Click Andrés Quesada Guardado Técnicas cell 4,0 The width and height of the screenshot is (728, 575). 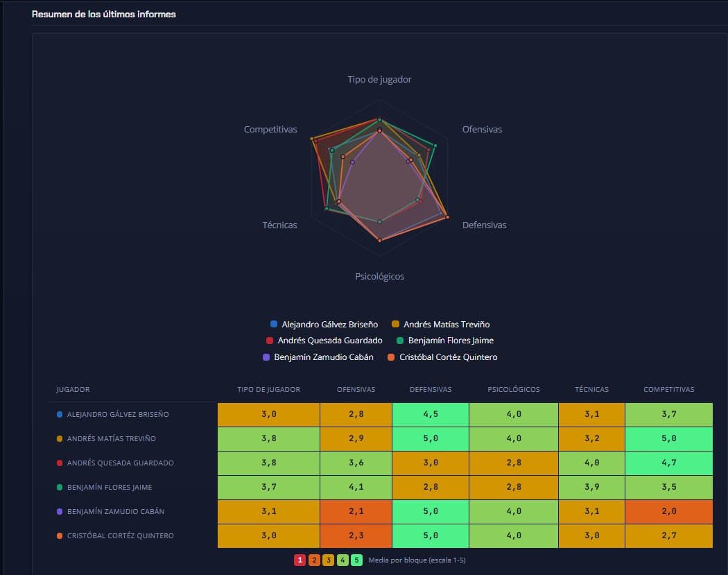click(x=591, y=463)
